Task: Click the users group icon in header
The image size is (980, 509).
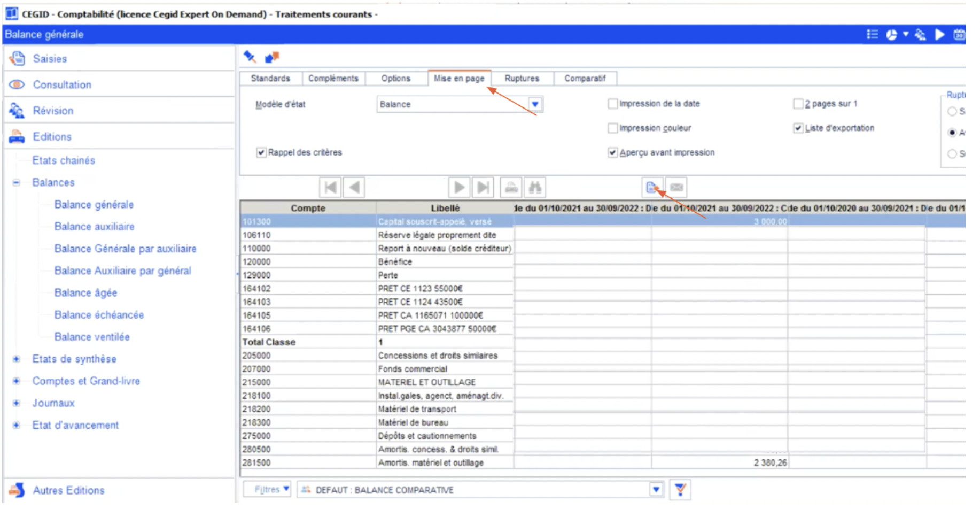Action: click(x=920, y=35)
